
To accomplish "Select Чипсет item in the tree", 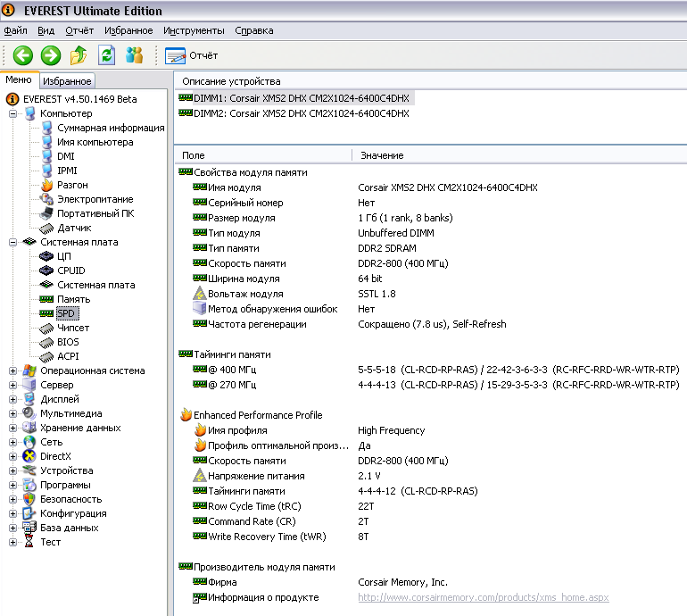I will click(73, 328).
